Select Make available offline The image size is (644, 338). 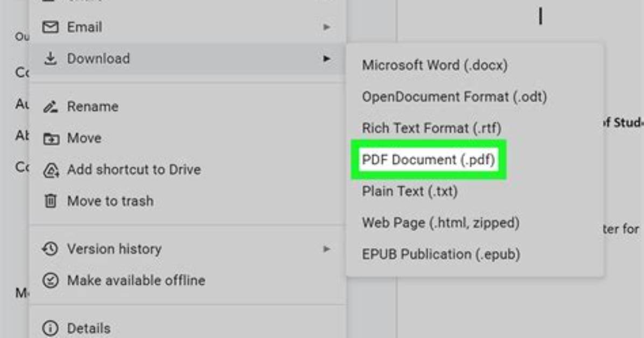(187, 280)
